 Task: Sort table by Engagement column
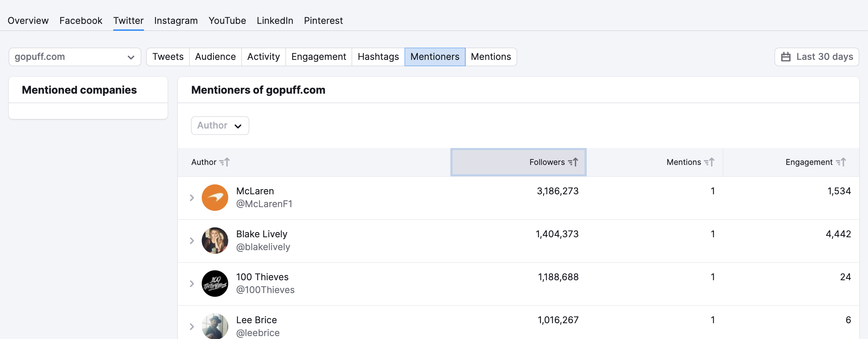pos(816,162)
